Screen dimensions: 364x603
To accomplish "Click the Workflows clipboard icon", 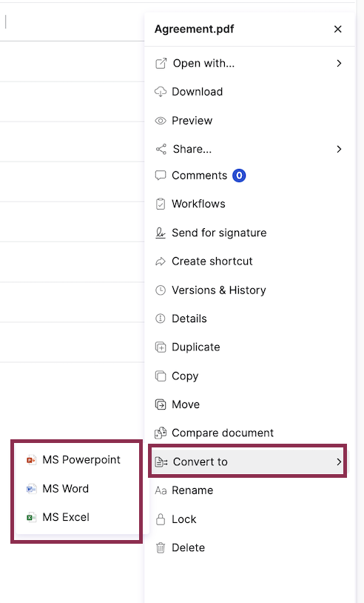I will tap(161, 204).
